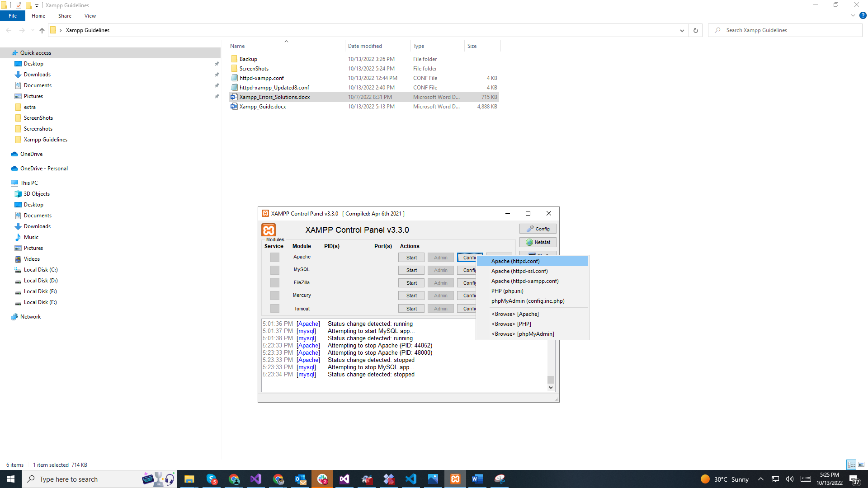Open Outlook from the taskbar
This screenshot has width=868, height=488.
point(300,479)
